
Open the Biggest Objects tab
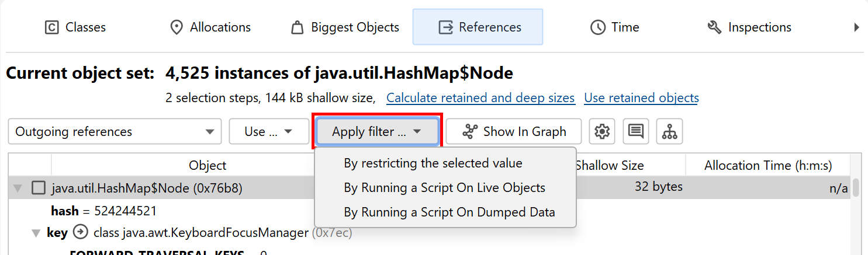(x=345, y=27)
